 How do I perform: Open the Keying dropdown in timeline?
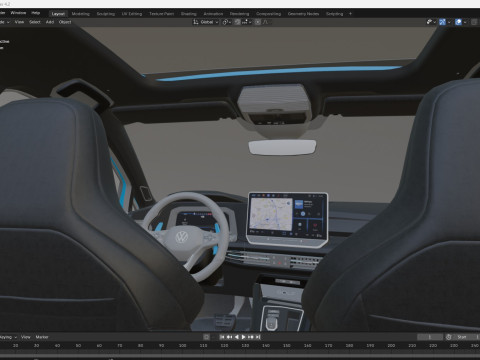(8, 337)
